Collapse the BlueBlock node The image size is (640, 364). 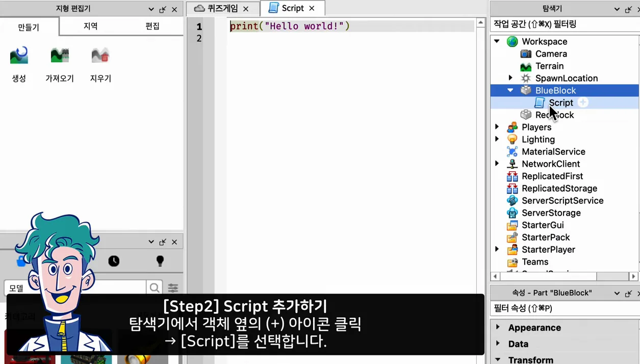click(510, 90)
